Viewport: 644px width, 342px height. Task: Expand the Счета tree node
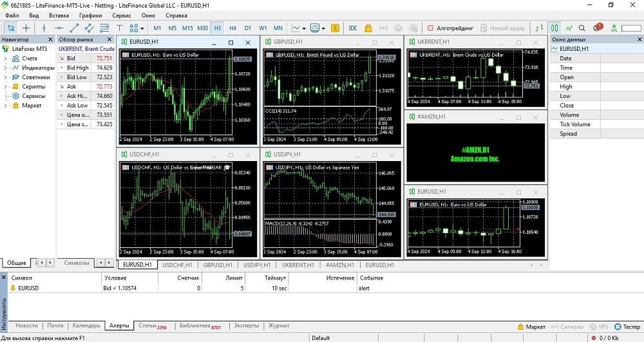tap(5, 59)
